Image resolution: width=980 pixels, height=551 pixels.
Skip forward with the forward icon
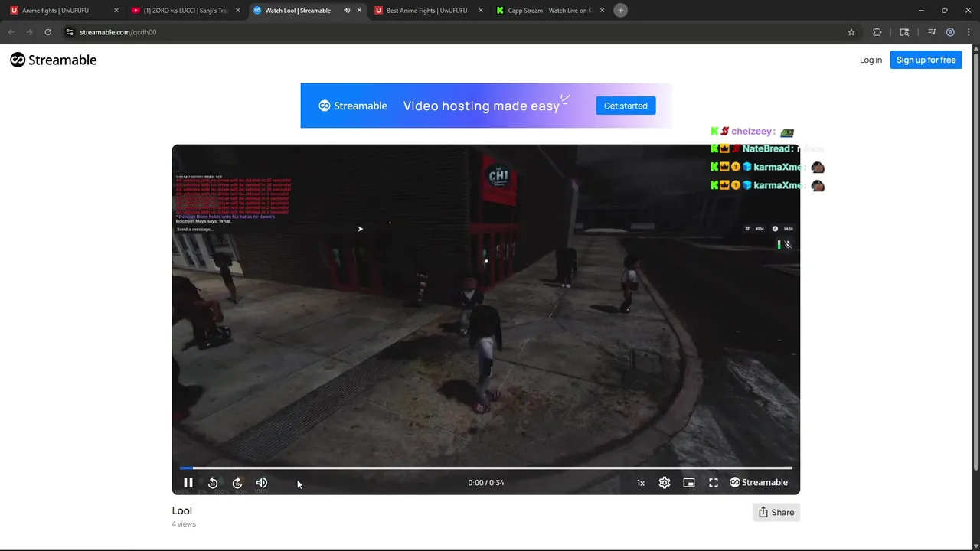click(x=237, y=483)
